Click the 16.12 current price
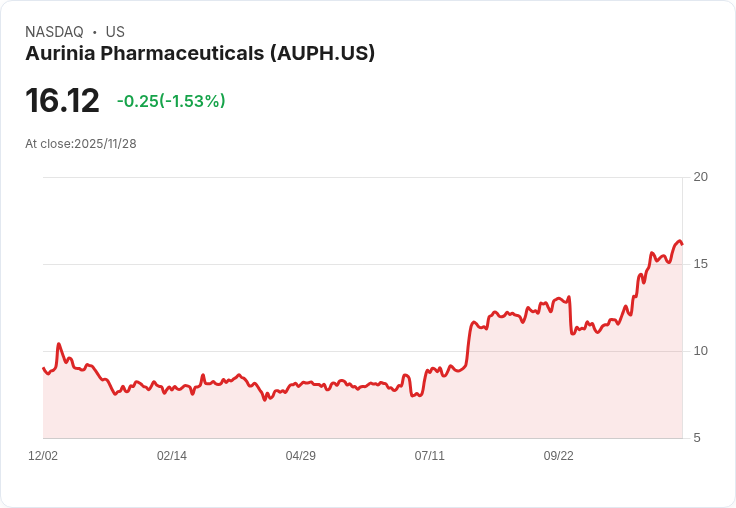736x508 pixels. pos(62,101)
